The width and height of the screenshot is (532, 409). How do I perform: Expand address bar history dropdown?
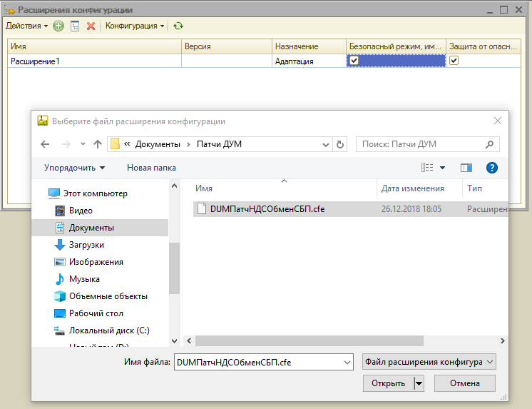(326, 145)
